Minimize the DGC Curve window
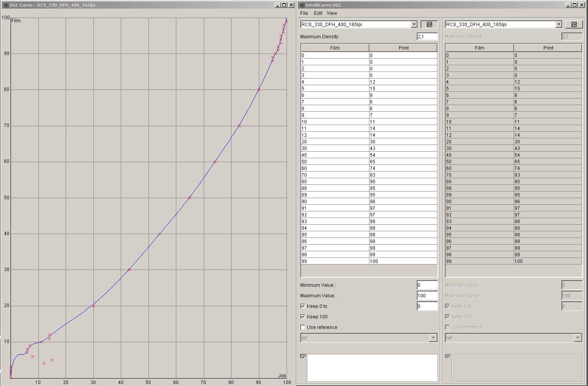This screenshot has height=386, width=588. pos(278,5)
